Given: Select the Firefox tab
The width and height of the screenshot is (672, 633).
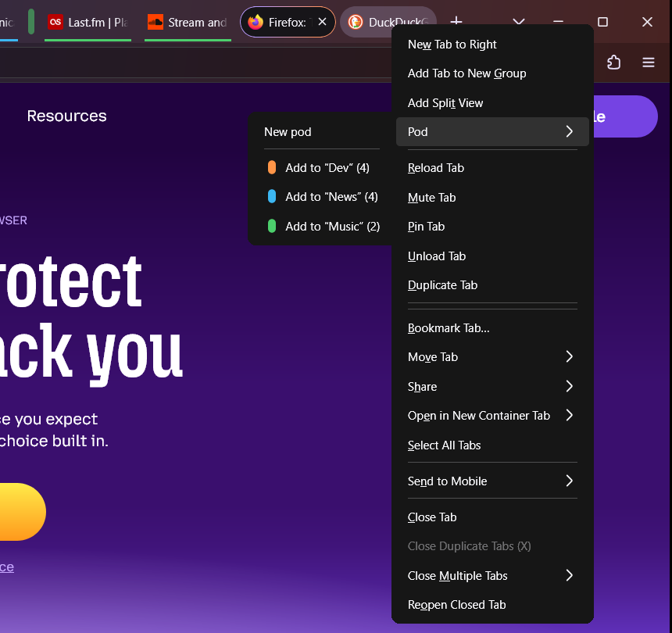Looking at the screenshot, I should (287, 22).
